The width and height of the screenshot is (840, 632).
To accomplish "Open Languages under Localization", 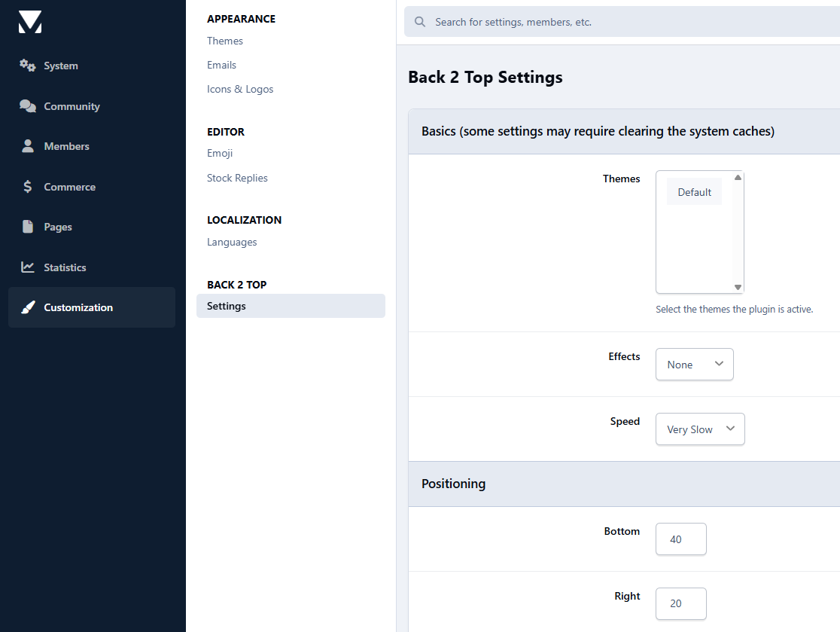I will coord(232,242).
